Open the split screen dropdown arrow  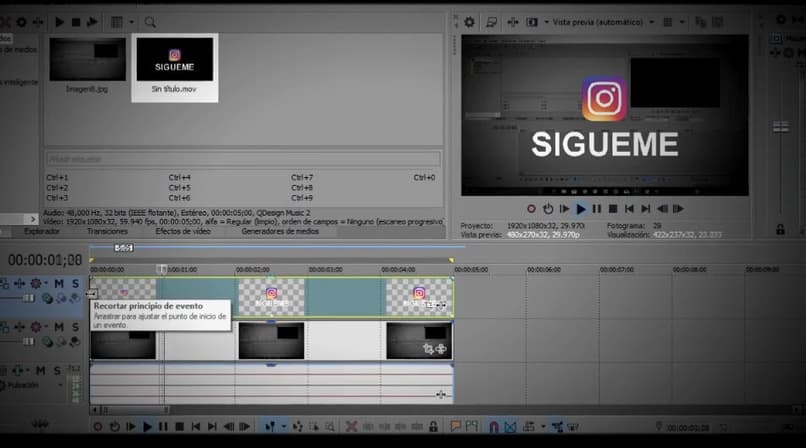(x=546, y=22)
